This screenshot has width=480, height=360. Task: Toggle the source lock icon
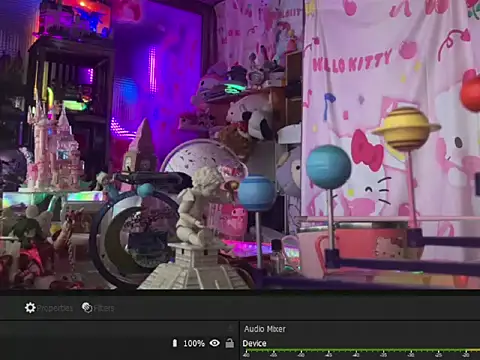pyautogui.click(x=230, y=343)
